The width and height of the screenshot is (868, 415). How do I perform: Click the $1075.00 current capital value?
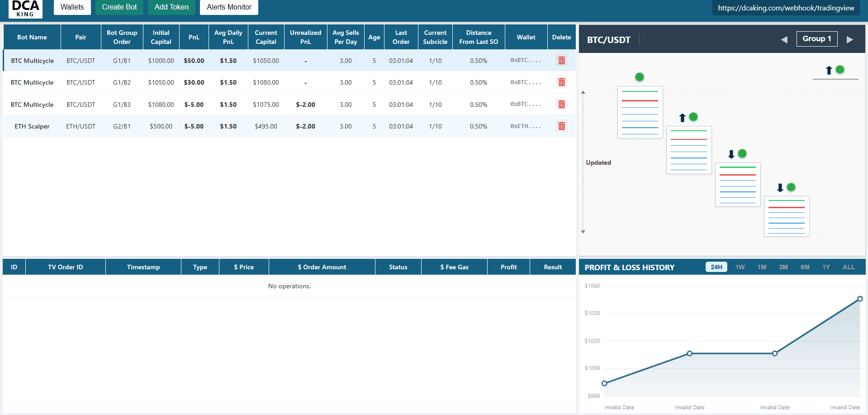266,105
